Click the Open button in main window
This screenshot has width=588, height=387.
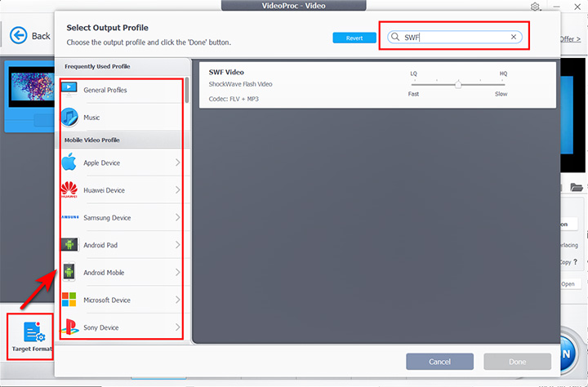coord(568,284)
